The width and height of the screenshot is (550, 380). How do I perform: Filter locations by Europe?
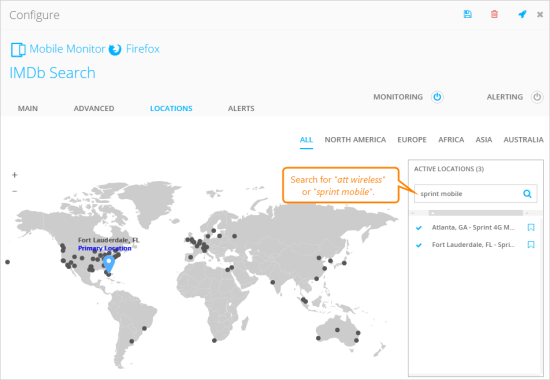click(x=412, y=140)
